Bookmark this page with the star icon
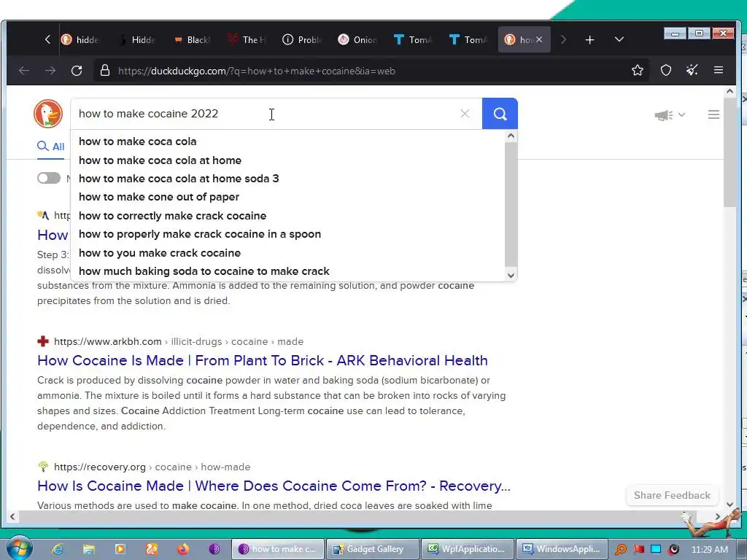 (638, 71)
